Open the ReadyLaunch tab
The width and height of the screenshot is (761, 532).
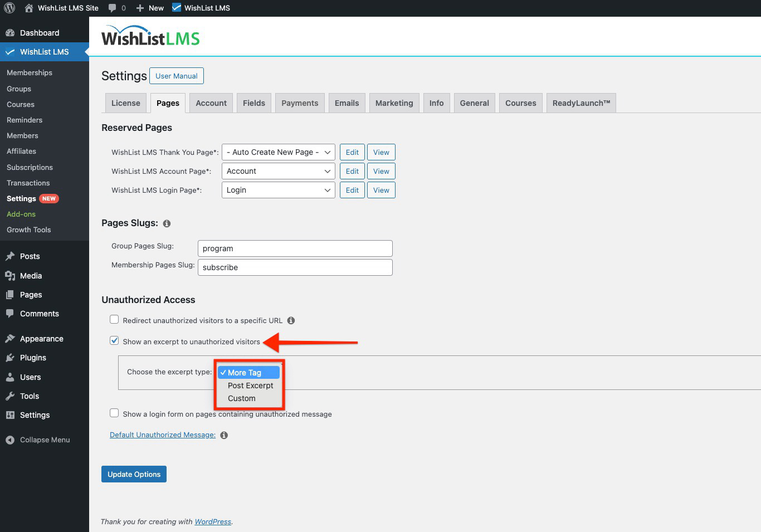pos(580,103)
